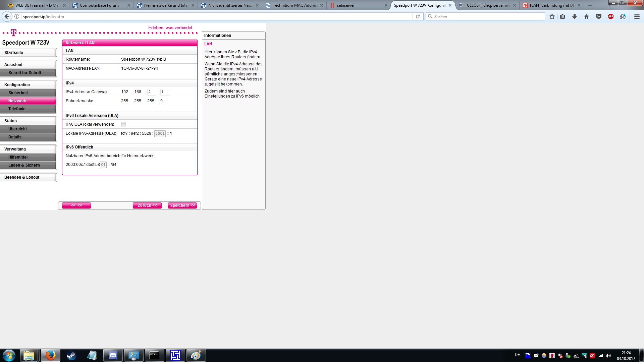Click the Firefox home icon
644x362 pixels.
(587, 16)
